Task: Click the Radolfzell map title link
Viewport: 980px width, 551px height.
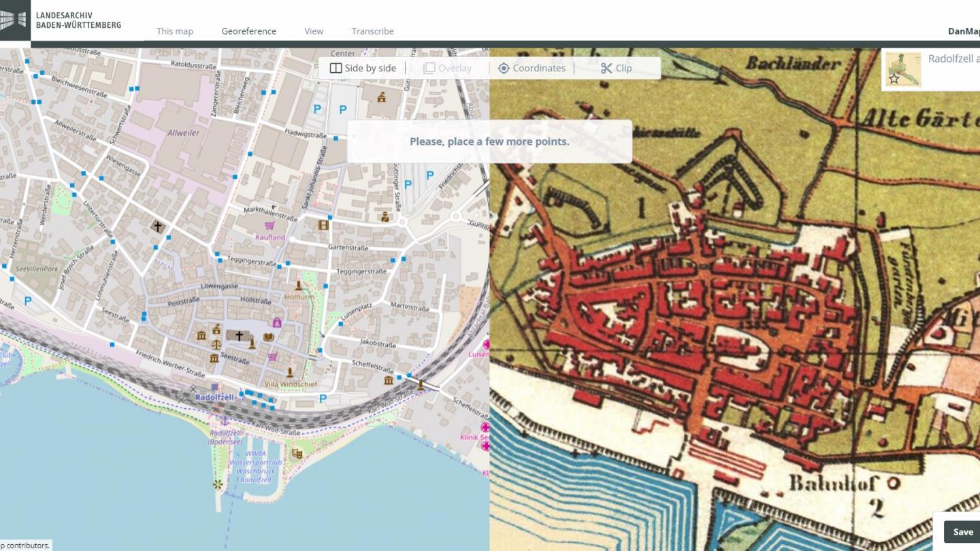Action: tap(953, 59)
